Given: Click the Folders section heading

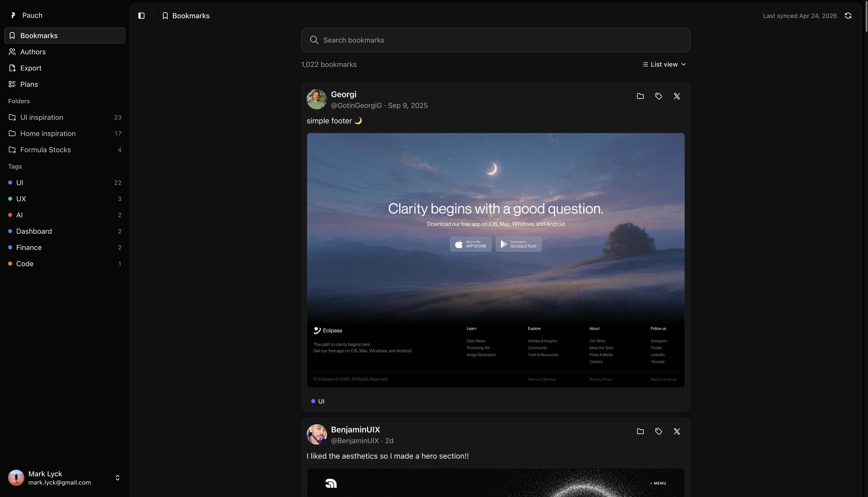Looking at the screenshot, I should [19, 101].
